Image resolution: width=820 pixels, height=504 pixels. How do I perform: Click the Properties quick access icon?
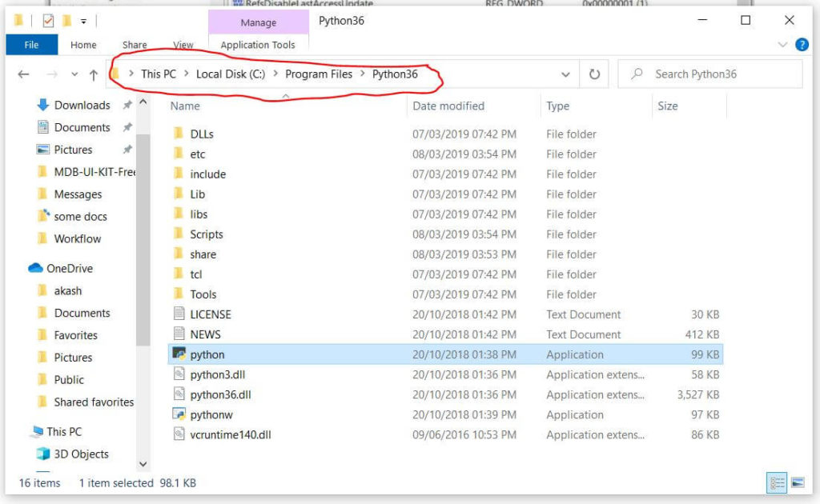(x=48, y=21)
